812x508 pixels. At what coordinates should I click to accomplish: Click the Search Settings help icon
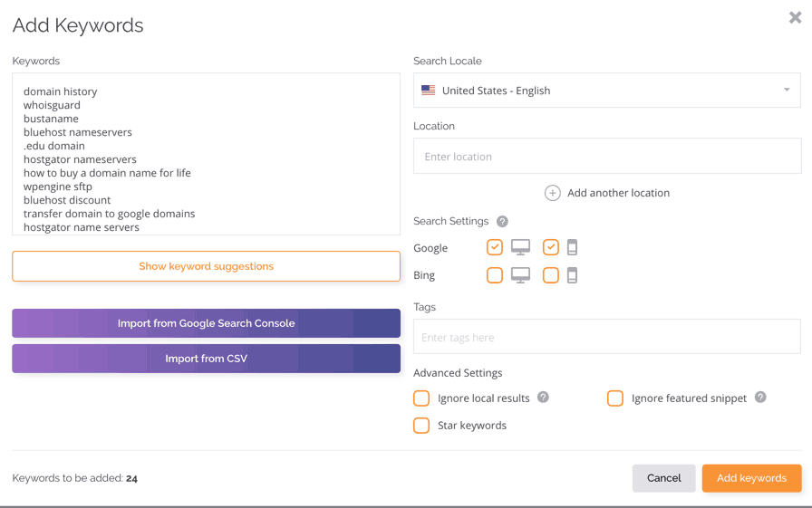pos(502,221)
